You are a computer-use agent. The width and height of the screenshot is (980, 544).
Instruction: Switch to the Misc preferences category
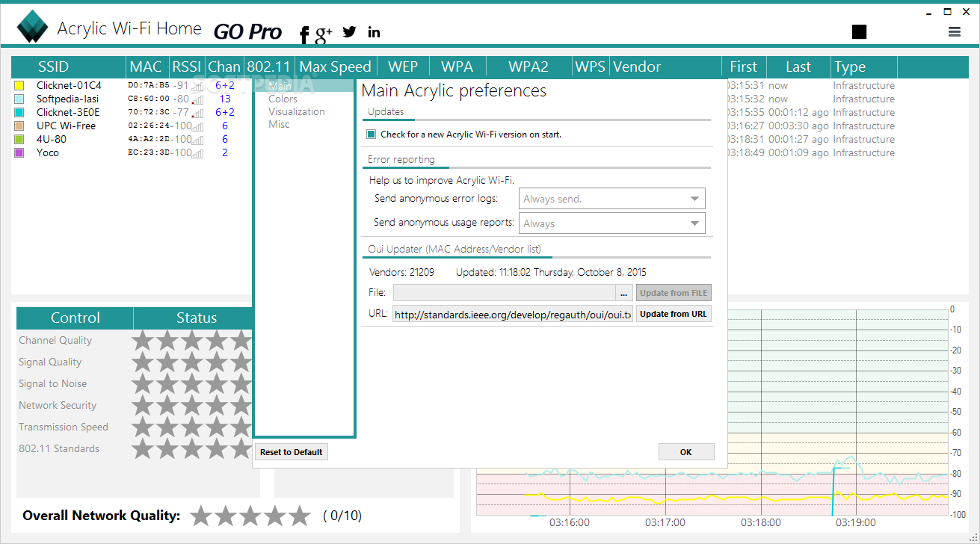coord(279,124)
